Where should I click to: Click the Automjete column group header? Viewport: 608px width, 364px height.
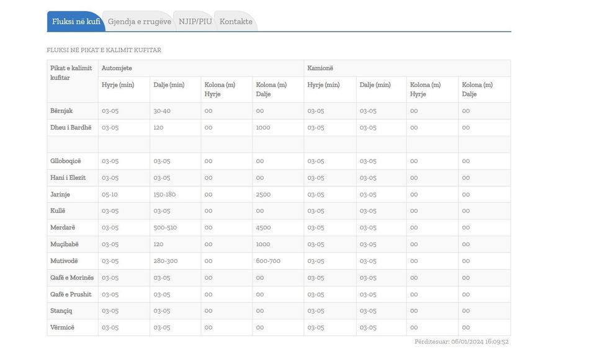point(117,68)
